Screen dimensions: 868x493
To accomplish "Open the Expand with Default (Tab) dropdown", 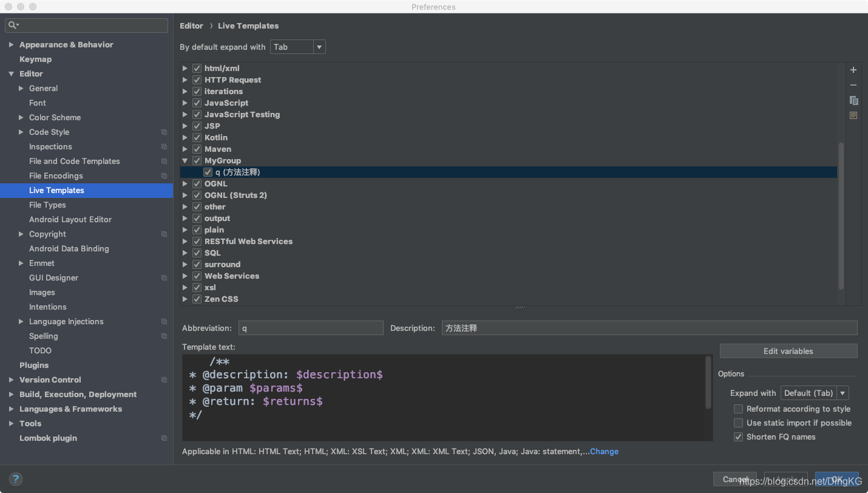I will 815,393.
